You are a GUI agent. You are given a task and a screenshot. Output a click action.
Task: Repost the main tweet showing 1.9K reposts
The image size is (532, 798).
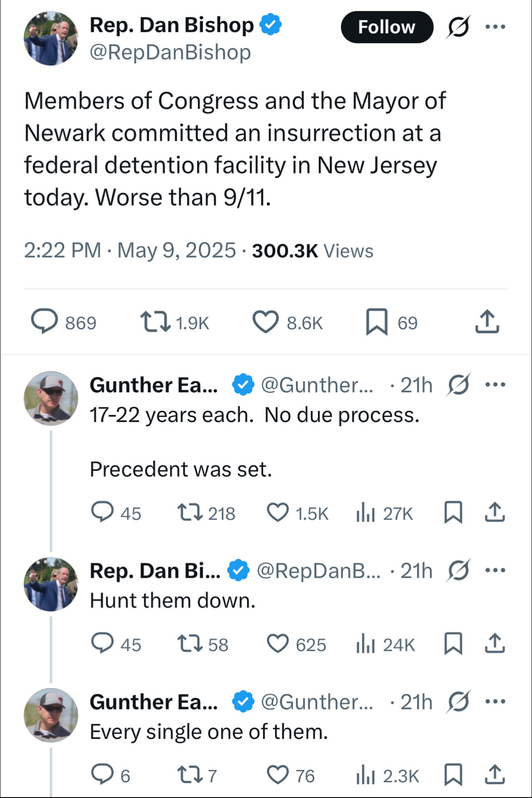click(155, 322)
